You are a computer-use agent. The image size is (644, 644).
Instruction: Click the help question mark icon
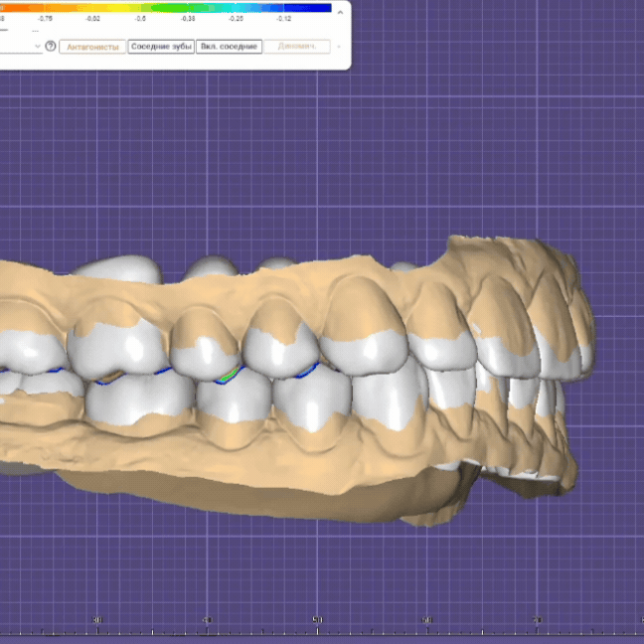51,46
